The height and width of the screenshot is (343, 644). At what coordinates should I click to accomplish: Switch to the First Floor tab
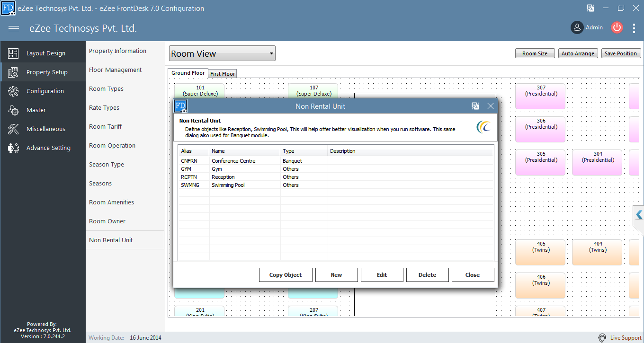tap(223, 74)
